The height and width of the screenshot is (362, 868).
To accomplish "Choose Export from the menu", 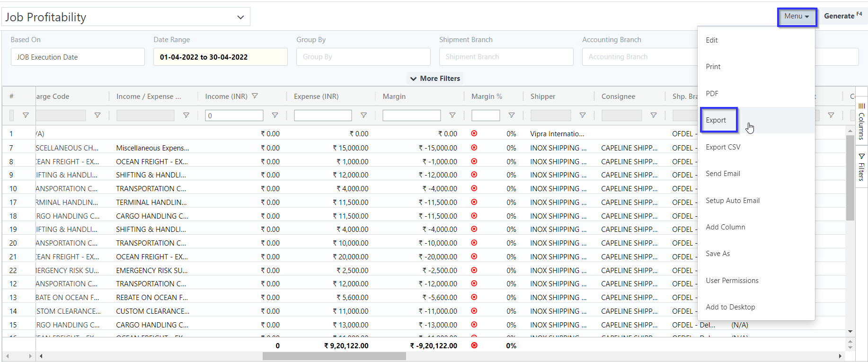I will (756, 120).
